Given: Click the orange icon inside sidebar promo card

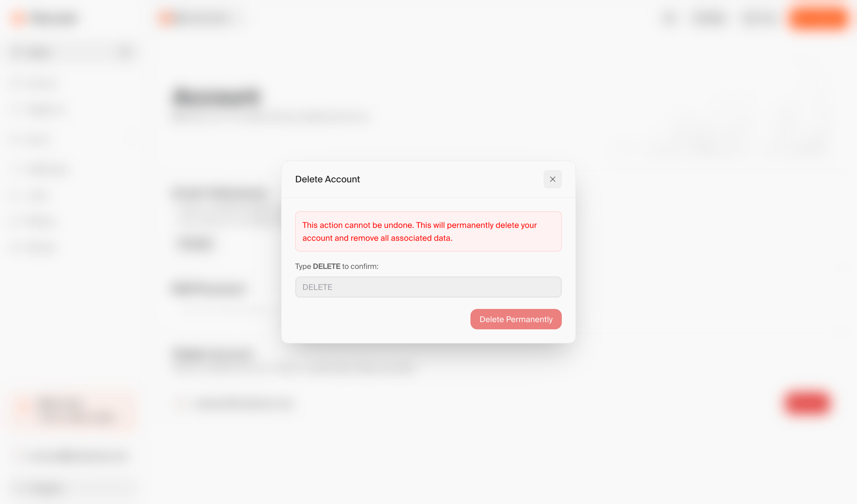Looking at the screenshot, I should coord(26,407).
